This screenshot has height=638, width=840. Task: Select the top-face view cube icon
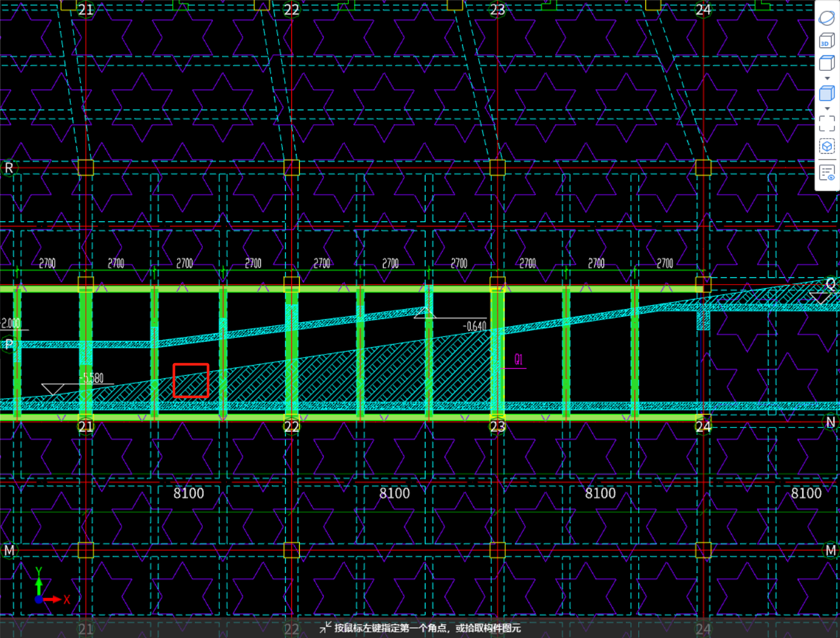(x=827, y=63)
